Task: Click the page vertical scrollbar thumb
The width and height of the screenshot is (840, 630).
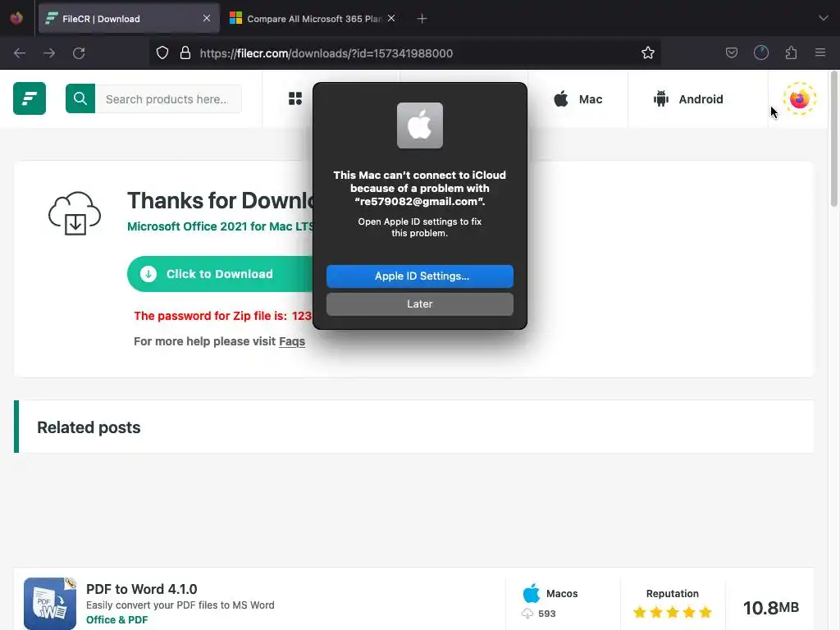Action: point(833,138)
